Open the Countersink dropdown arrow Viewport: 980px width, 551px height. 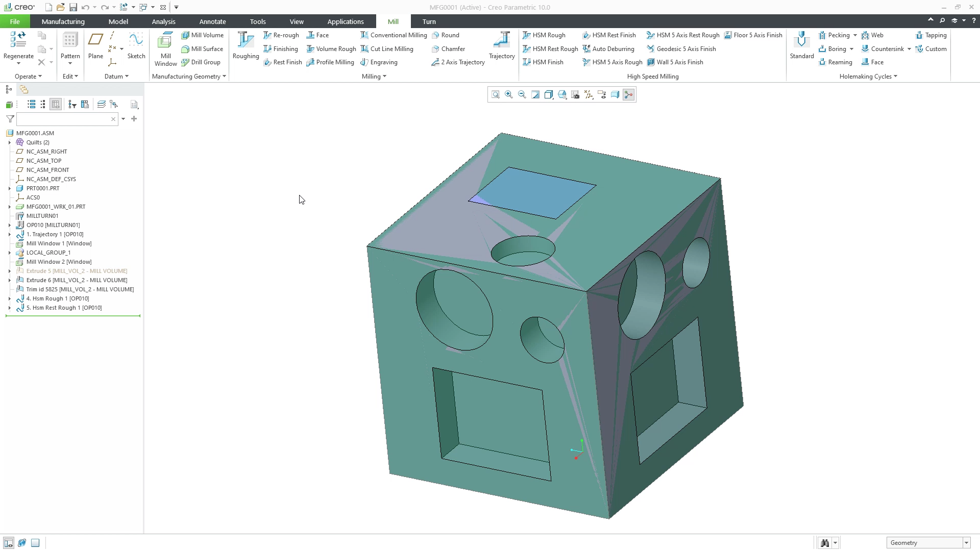911,48
